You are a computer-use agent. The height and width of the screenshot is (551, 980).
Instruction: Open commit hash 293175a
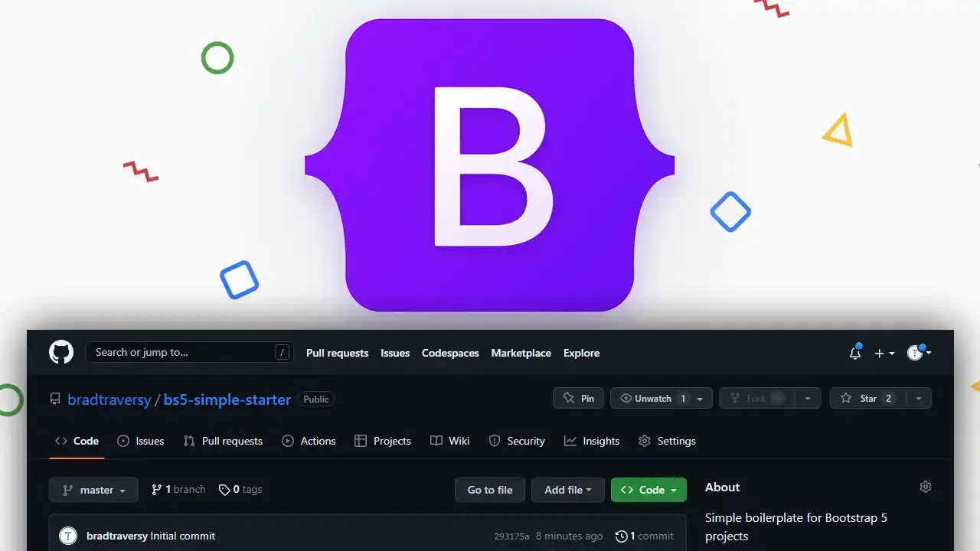pyautogui.click(x=511, y=536)
